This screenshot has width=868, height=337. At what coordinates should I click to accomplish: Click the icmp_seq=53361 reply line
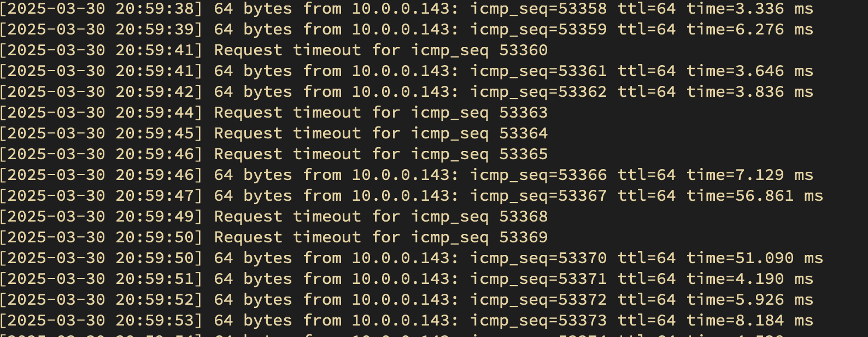407,71
